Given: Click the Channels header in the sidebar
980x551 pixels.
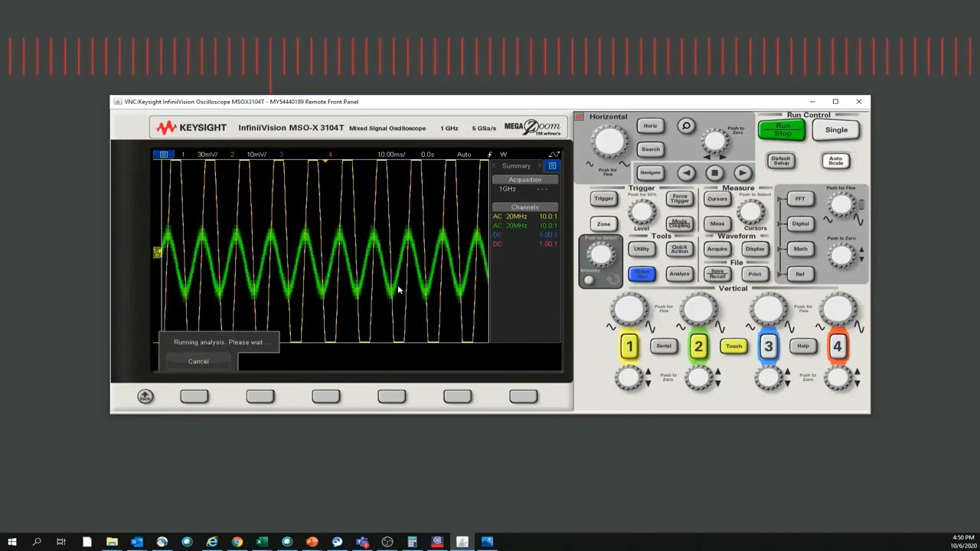Looking at the screenshot, I should point(525,207).
